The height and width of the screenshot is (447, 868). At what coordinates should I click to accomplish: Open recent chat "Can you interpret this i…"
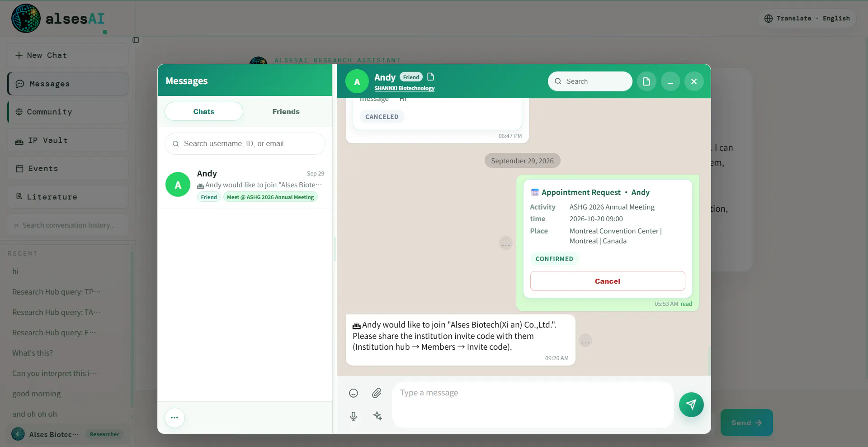(54, 373)
